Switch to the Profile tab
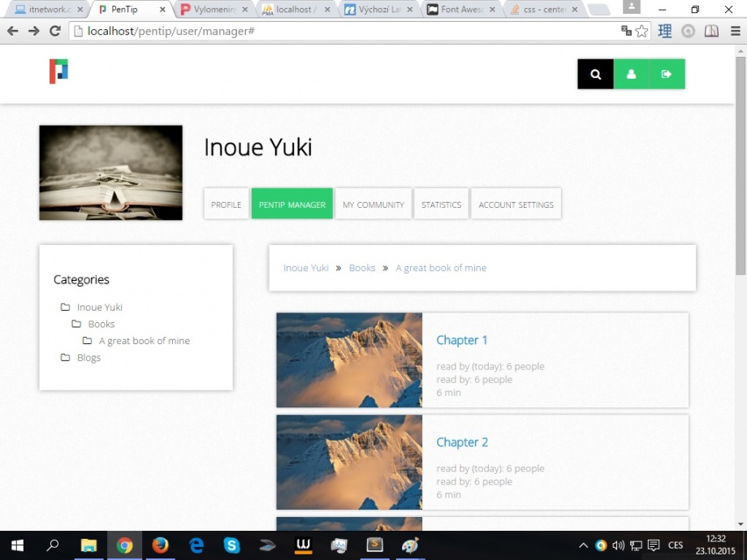 pos(227,205)
